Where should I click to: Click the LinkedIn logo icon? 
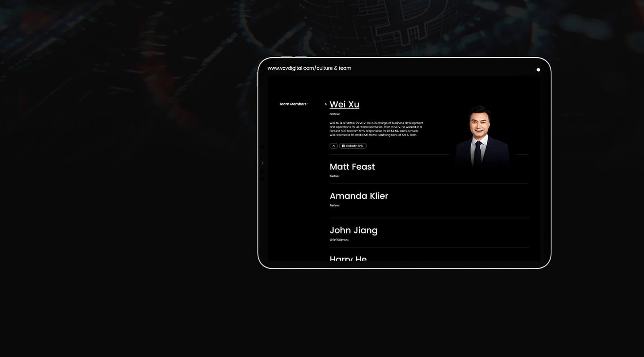coord(343,146)
